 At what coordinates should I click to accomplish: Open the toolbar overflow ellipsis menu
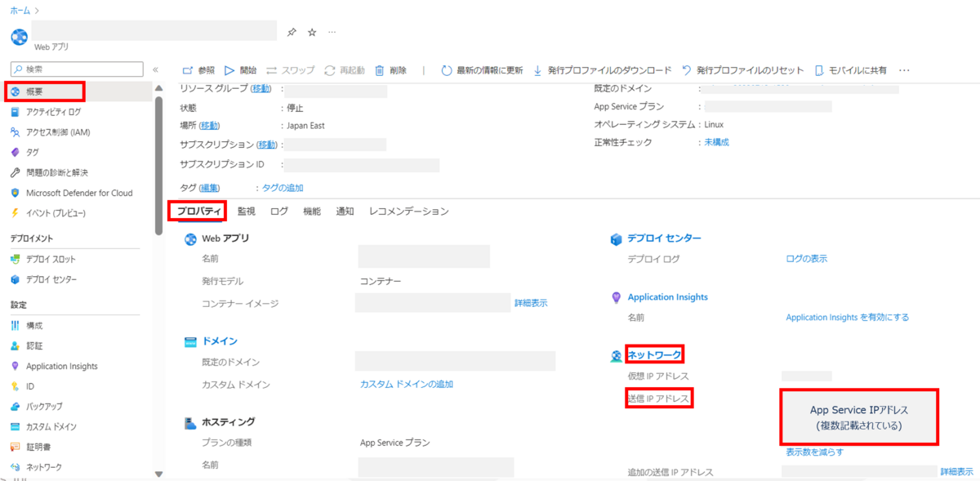[903, 70]
